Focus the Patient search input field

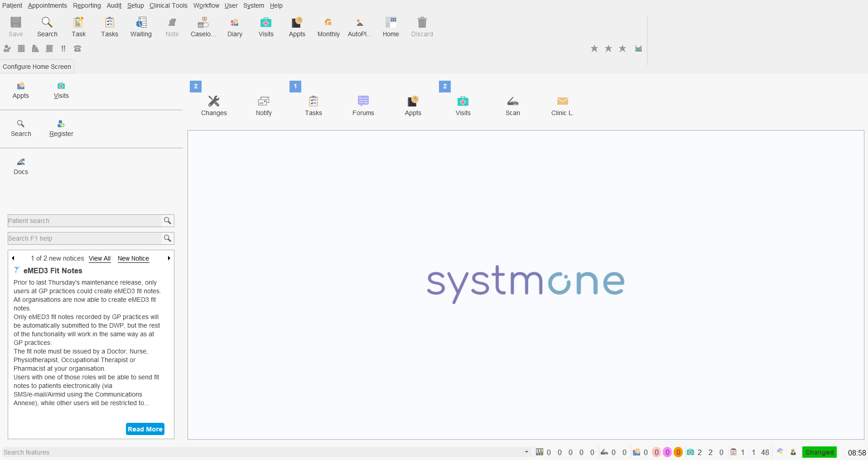85,221
